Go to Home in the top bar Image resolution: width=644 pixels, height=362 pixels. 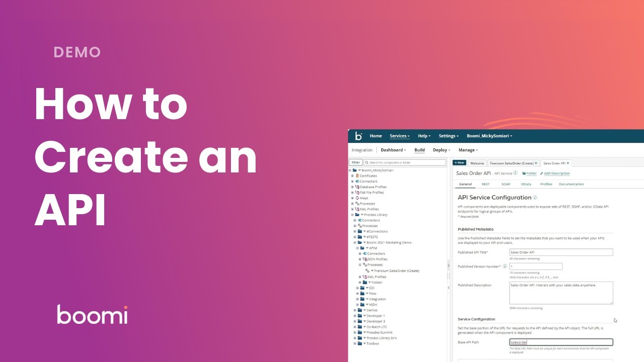(376, 136)
